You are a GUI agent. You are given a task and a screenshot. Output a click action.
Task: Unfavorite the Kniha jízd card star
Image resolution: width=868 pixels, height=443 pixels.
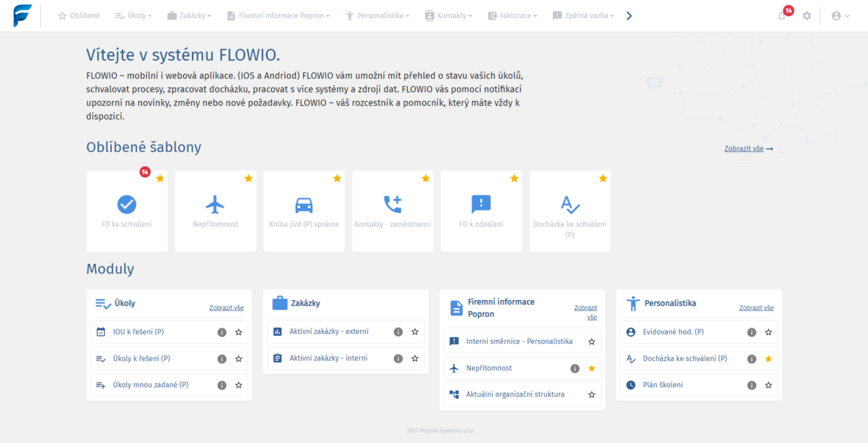click(337, 178)
